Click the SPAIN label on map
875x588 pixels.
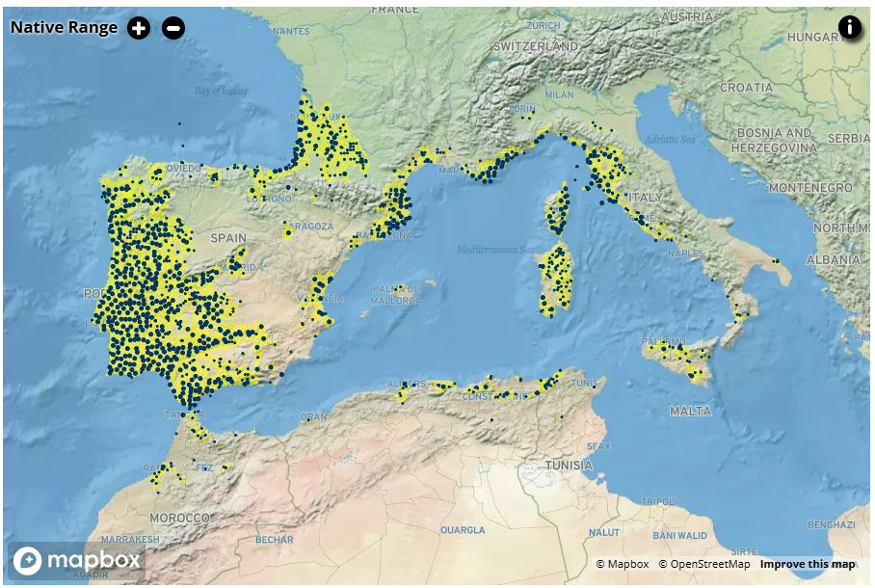tap(228, 237)
